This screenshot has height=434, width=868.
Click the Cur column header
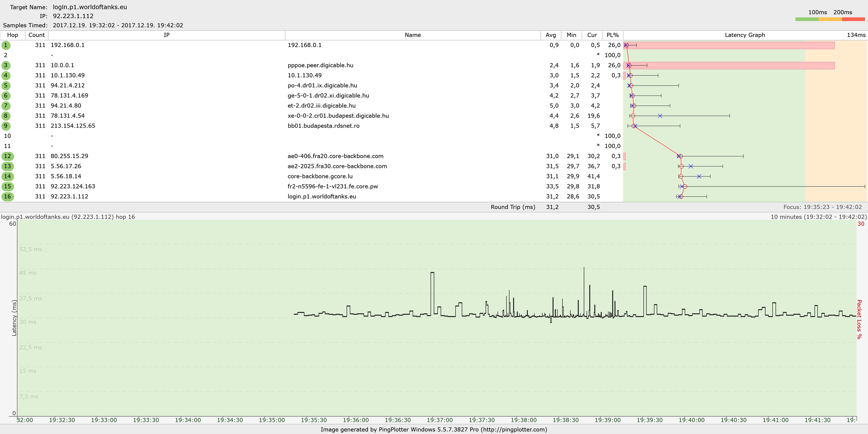coord(592,35)
